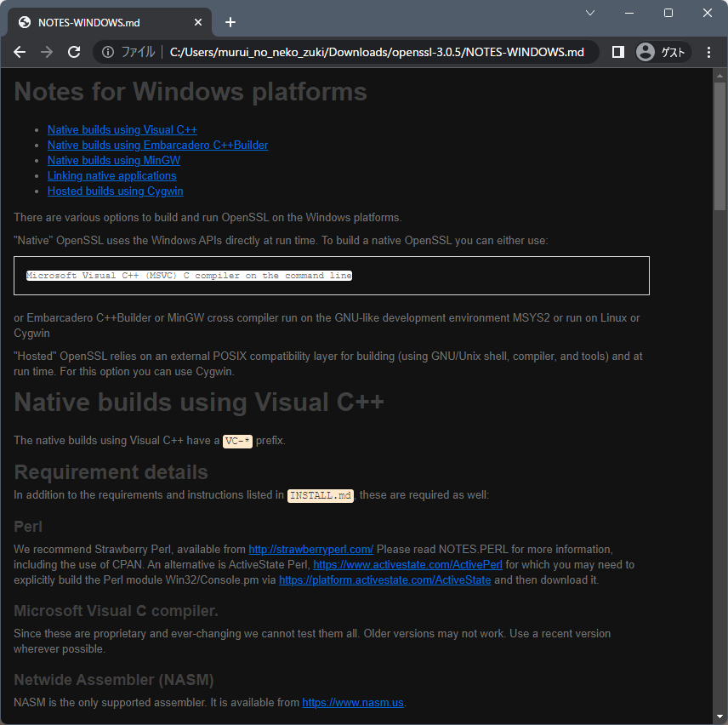Visit the www.nasm.us link
Viewport: 728px width, 725px height.
pos(353,703)
